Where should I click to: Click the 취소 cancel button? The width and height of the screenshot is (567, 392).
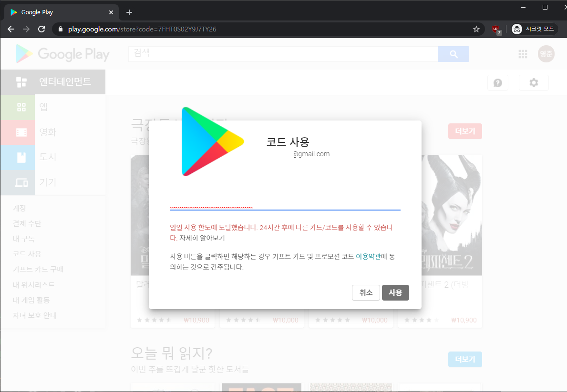(x=366, y=292)
